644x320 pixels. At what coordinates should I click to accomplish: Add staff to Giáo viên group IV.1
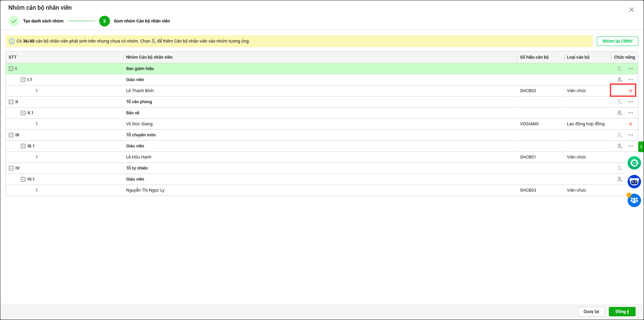point(620,179)
